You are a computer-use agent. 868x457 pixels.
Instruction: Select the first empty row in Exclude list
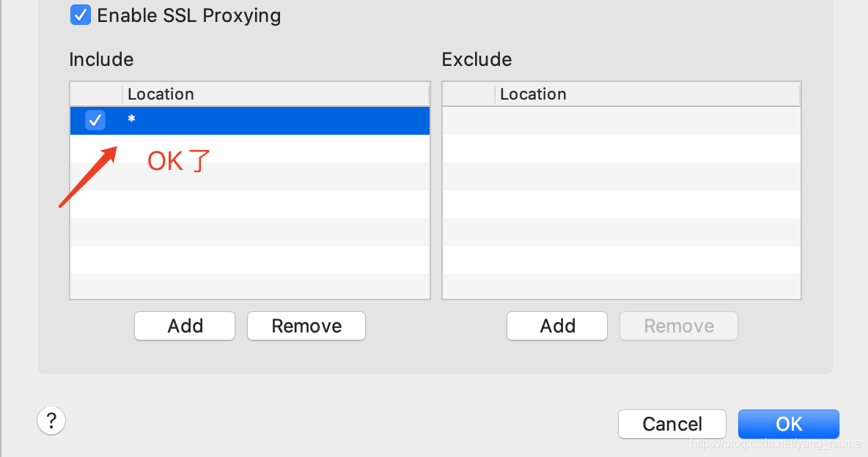pos(622,121)
